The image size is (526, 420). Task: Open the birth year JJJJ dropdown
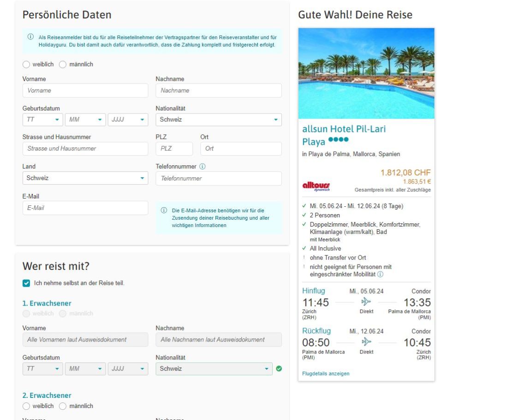(x=128, y=120)
